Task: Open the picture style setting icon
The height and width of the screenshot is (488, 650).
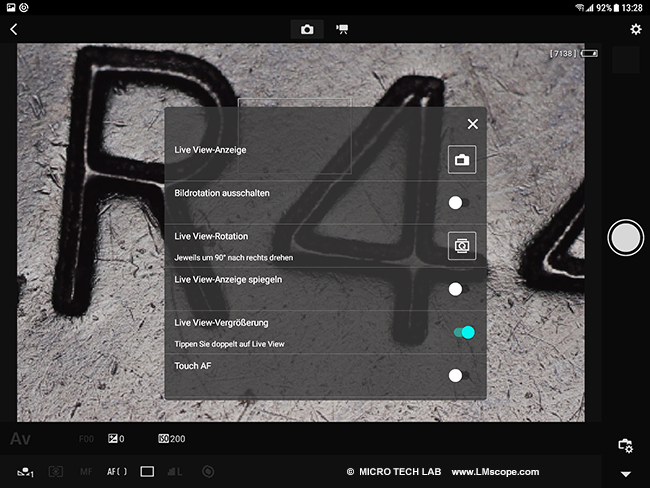Action: (x=25, y=472)
